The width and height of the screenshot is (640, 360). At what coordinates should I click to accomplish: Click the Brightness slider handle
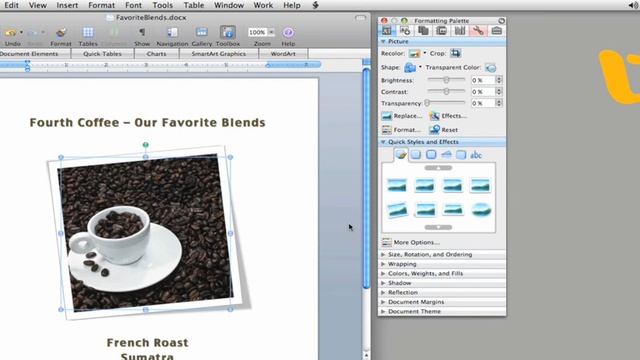(x=446, y=80)
